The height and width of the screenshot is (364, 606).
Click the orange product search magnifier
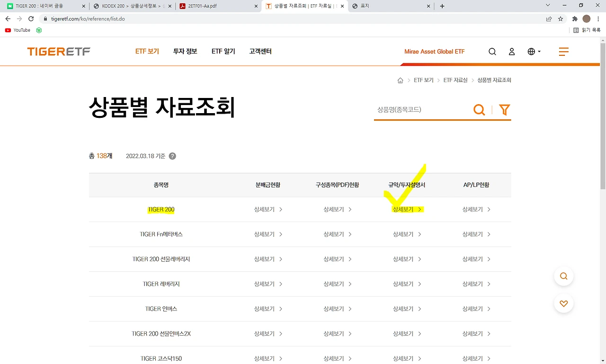(479, 110)
